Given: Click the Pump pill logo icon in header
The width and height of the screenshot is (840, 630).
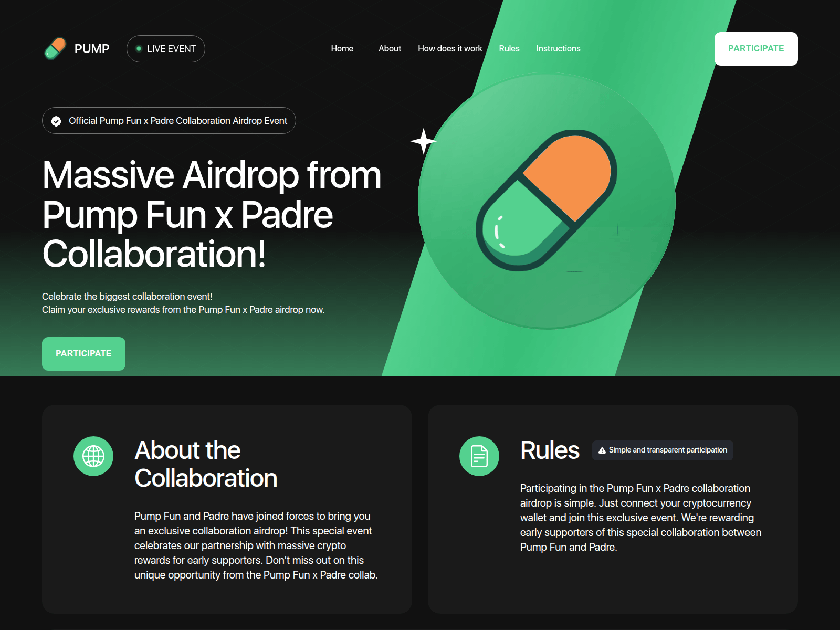Looking at the screenshot, I should coord(56,49).
